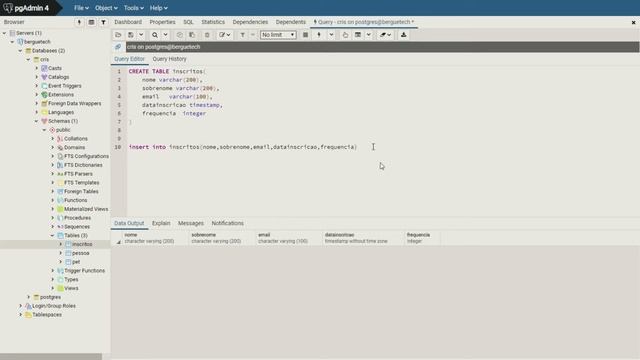Click the Explain table toolbar icon
This screenshot has width=640, height=360.
358,35
